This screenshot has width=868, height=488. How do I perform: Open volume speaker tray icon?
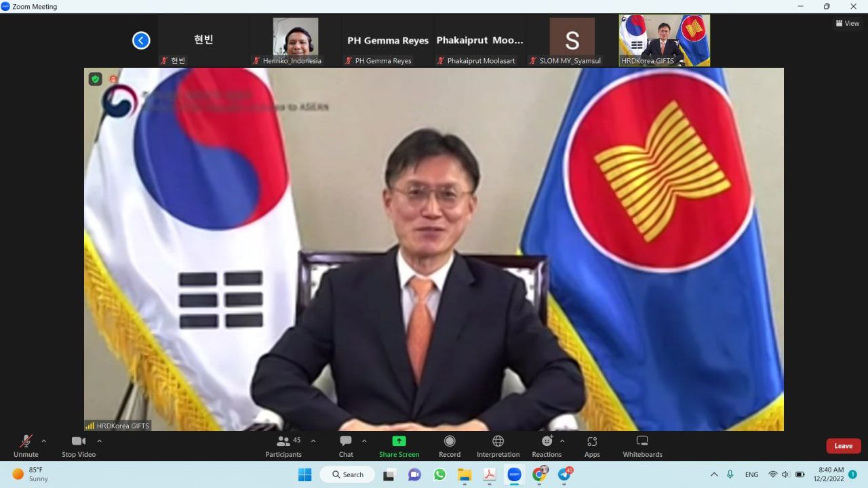[786, 474]
